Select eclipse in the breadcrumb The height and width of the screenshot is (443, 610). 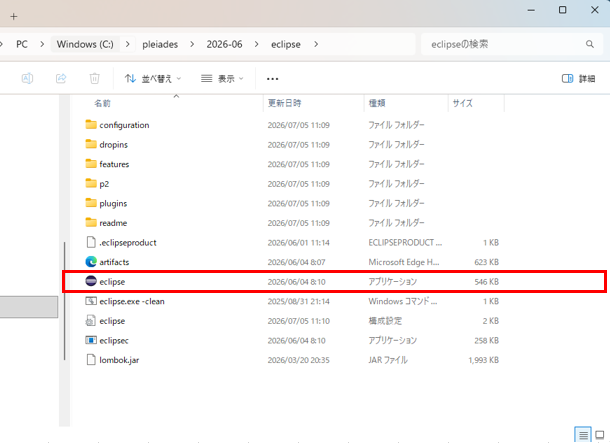click(x=286, y=44)
